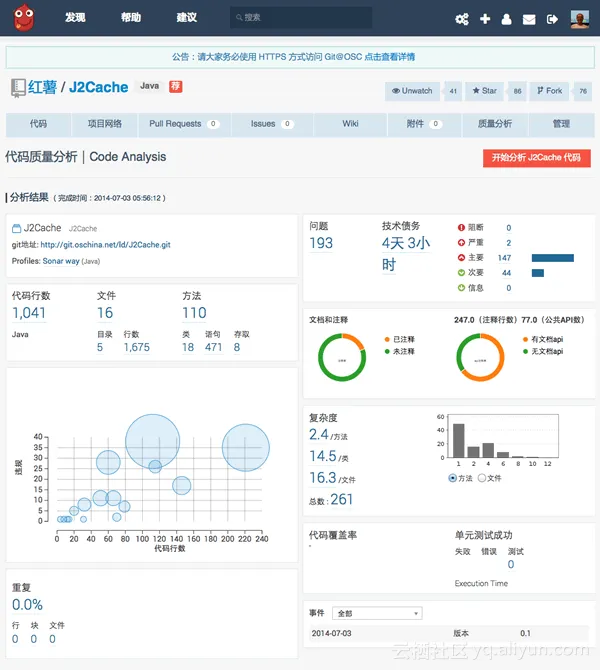Click the orange 已注释 legend dot
This screenshot has width=600, height=670.
(387, 339)
